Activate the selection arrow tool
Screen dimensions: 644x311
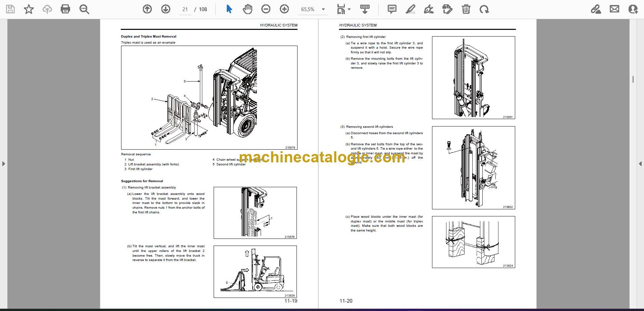[229, 9]
